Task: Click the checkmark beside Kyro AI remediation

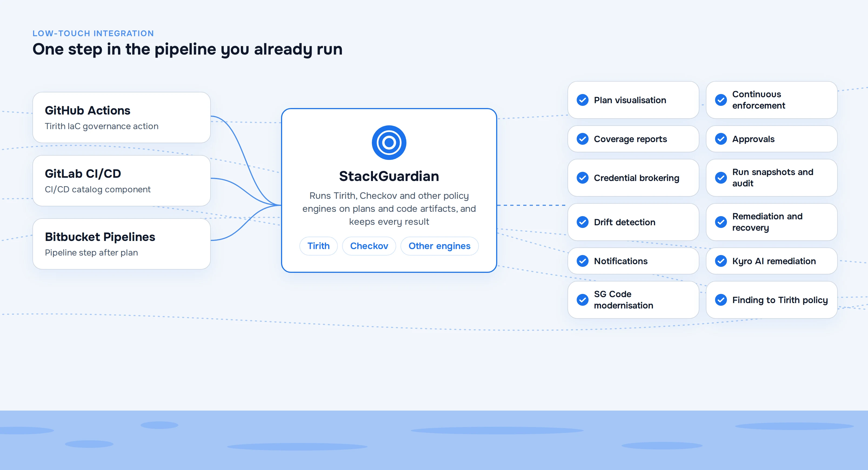Action: [721, 261]
